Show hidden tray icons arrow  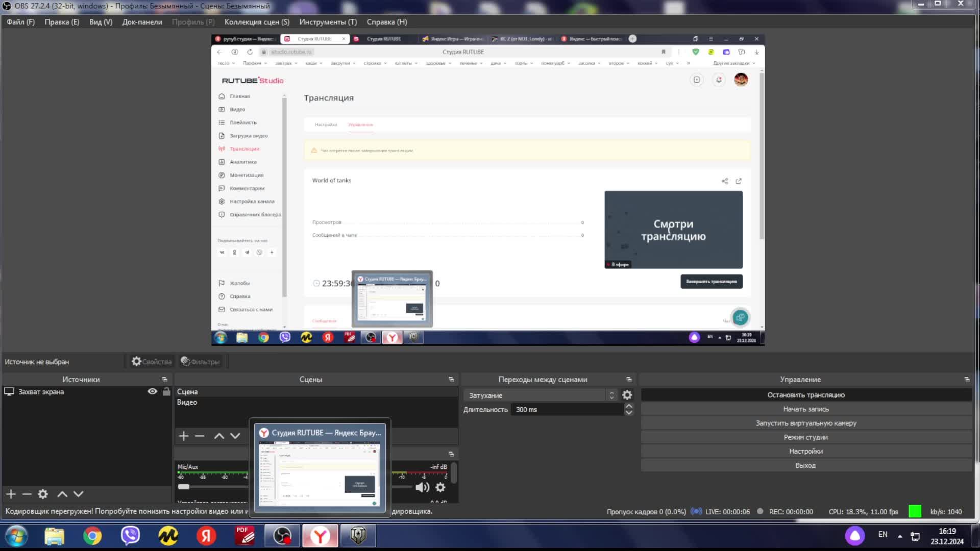[x=900, y=536]
